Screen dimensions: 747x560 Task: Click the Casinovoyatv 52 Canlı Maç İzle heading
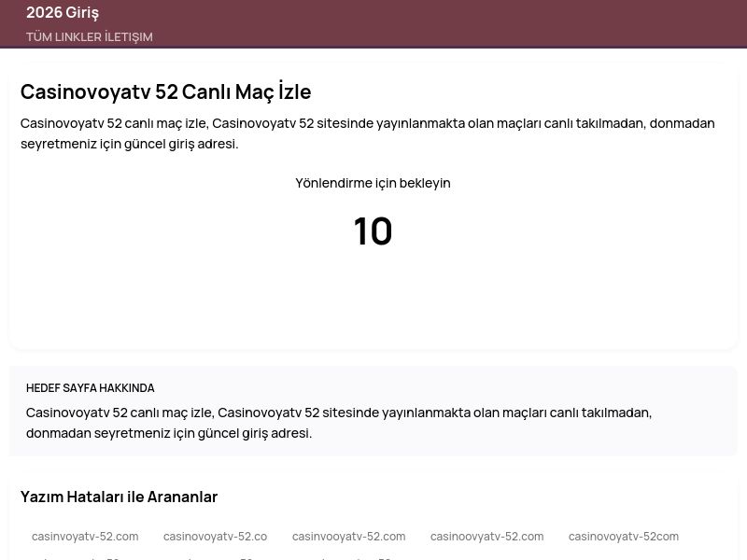[x=166, y=91]
